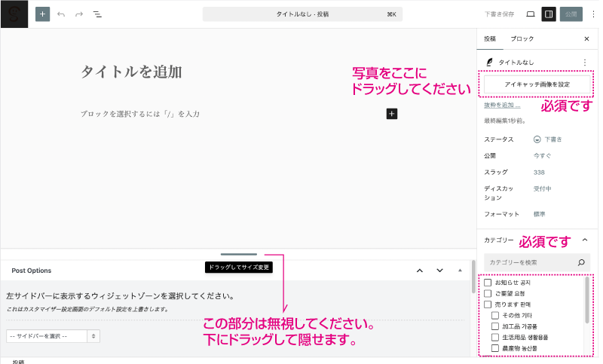The image size is (603, 364).
Task: Click the block inserter plus button in toolbar
Action: [42, 14]
